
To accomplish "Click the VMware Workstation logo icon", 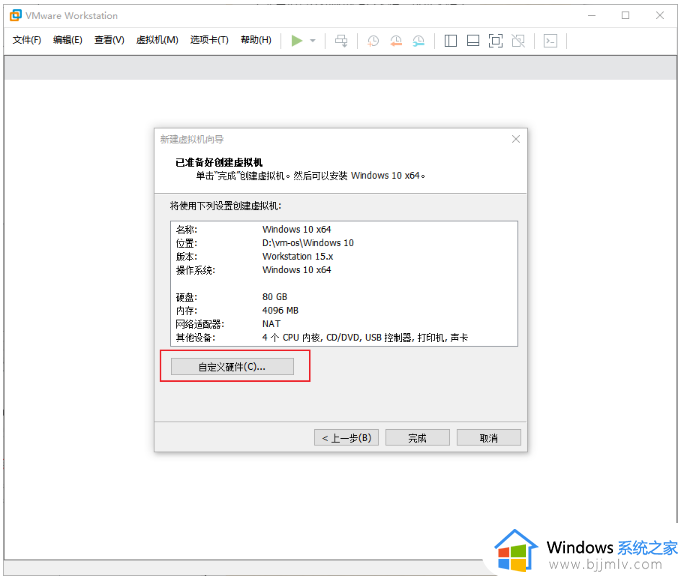I will (x=16, y=15).
